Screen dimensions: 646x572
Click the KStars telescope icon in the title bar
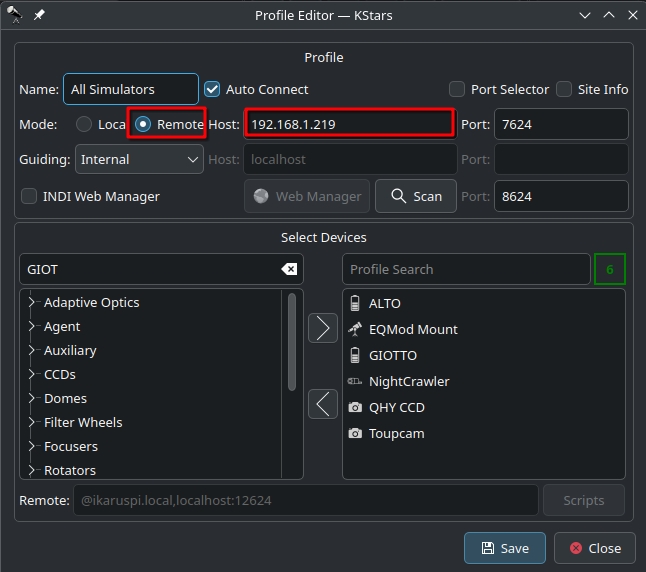click(x=15, y=15)
